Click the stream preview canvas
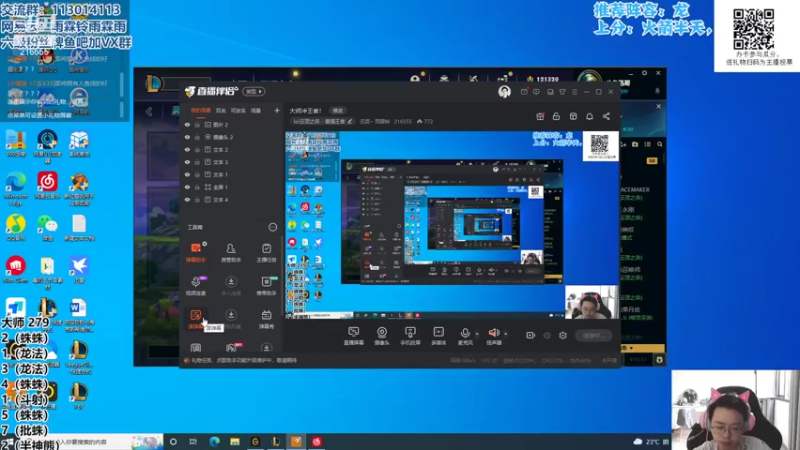 pos(452,224)
